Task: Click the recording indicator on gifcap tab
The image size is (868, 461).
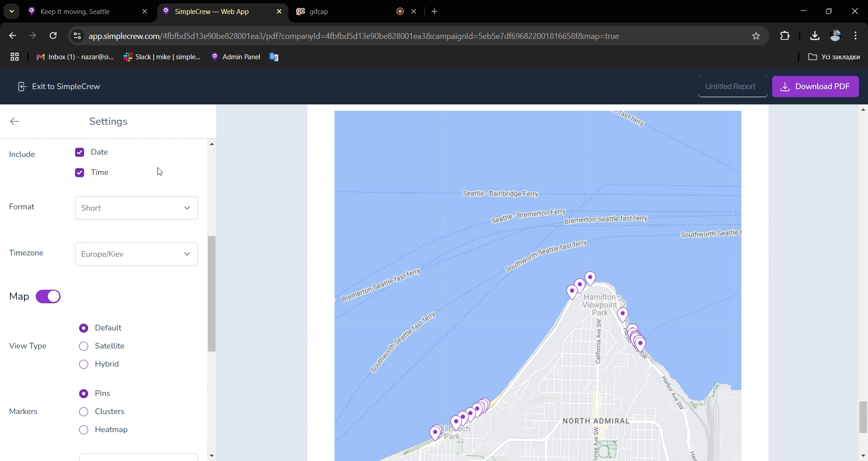Action: (x=400, y=11)
